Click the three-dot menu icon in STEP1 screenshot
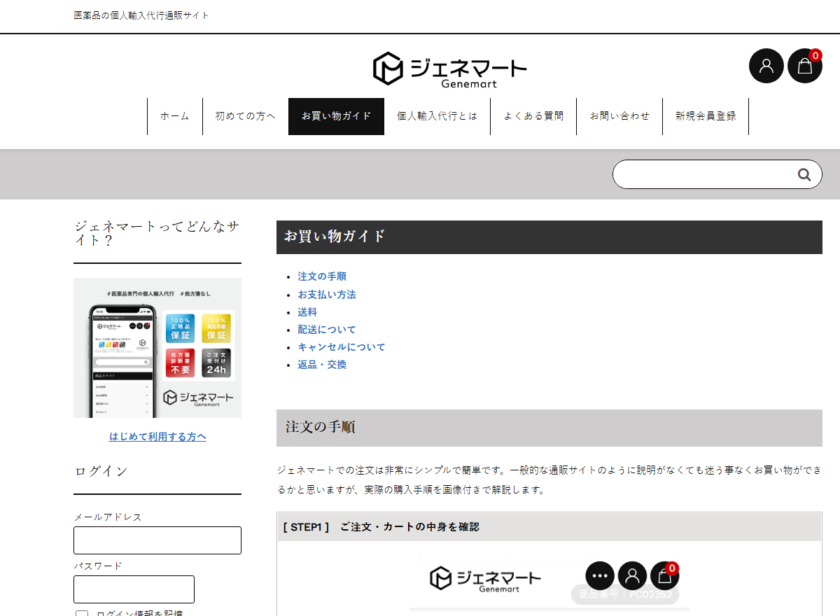Screen dimensions: 840x616 click(x=600, y=576)
